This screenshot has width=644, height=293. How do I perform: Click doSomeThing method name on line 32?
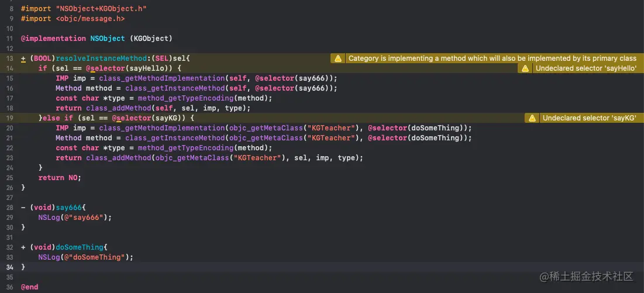coord(80,247)
